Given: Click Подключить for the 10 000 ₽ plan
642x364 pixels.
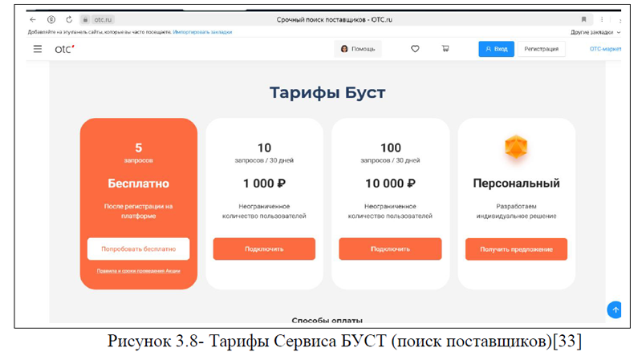Looking at the screenshot, I should point(390,249).
